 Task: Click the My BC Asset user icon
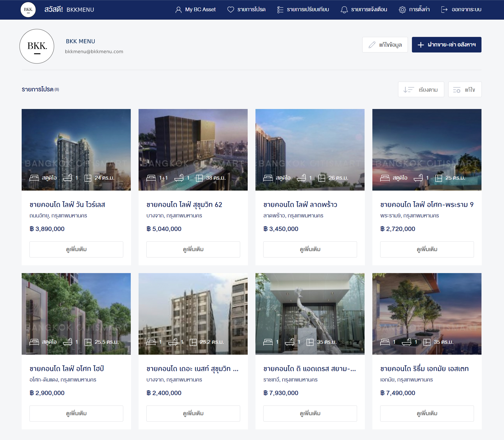(178, 10)
